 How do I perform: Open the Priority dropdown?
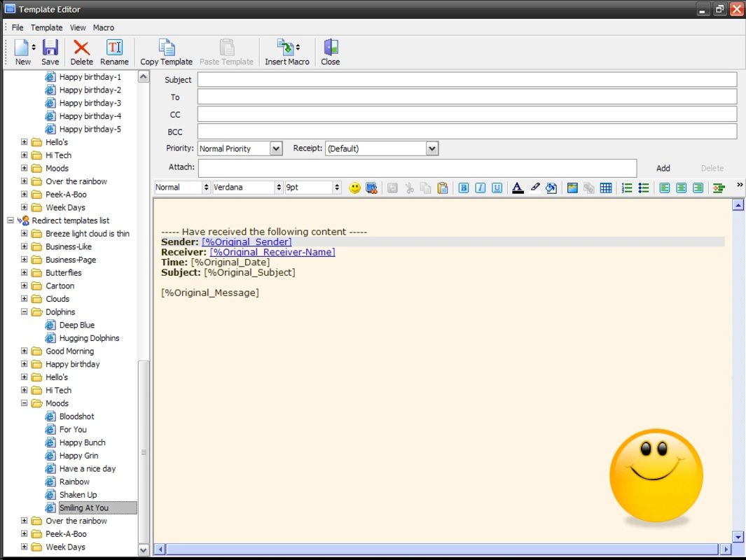tap(276, 149)
